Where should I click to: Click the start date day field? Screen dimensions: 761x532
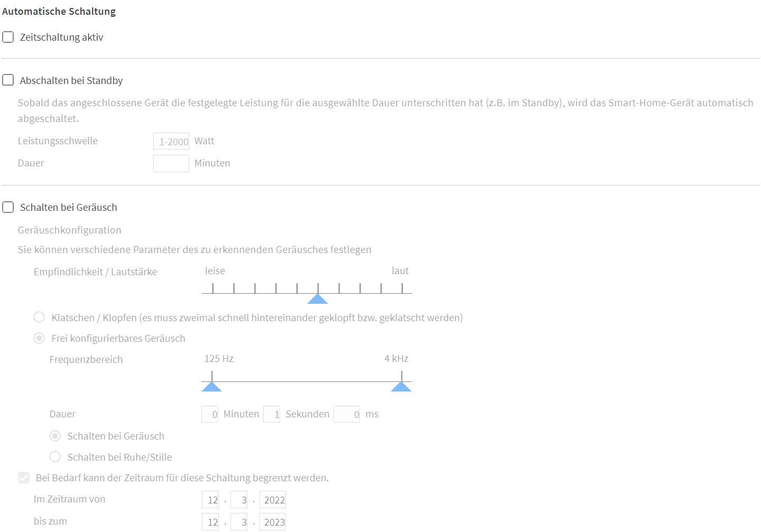(x=210, y=500)
